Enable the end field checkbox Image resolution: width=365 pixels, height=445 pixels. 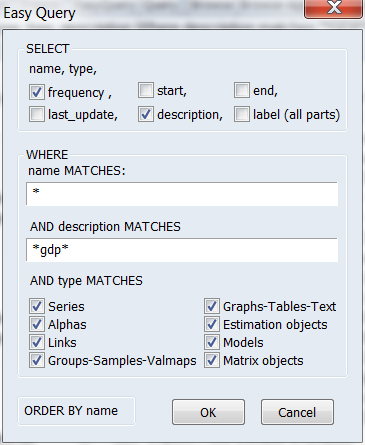(x=242, y=90)
